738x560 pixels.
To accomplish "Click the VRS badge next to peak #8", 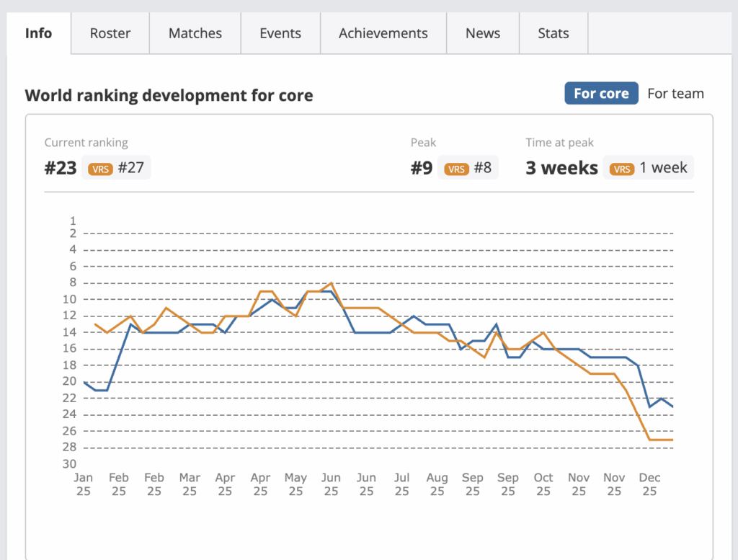I will 456,169.
